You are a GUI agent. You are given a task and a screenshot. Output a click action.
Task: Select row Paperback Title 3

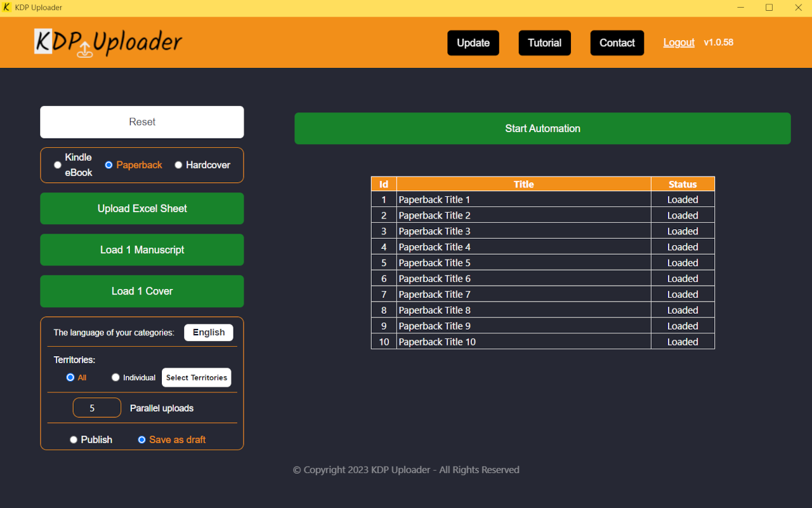click(543, 231)
